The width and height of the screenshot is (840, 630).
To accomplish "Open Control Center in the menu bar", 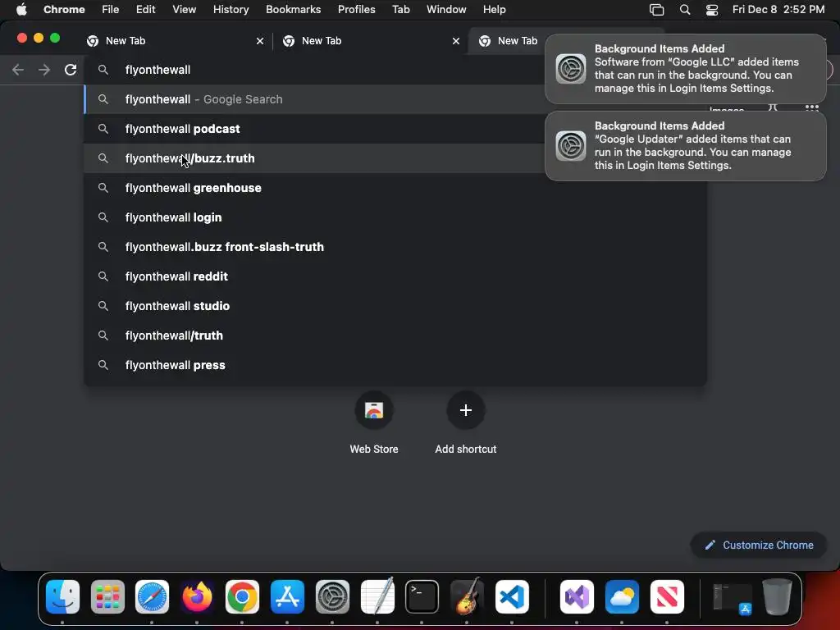I will [712, 10].
